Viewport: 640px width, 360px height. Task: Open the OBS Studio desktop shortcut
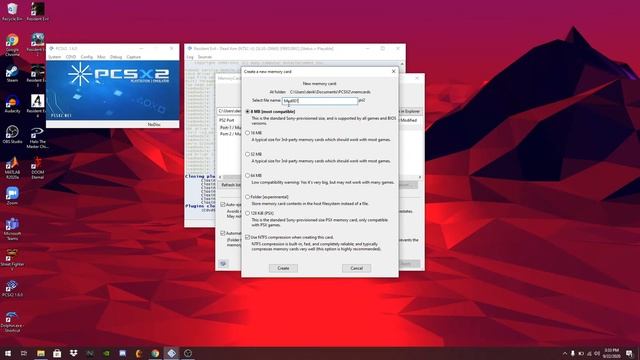coord(12,135)
